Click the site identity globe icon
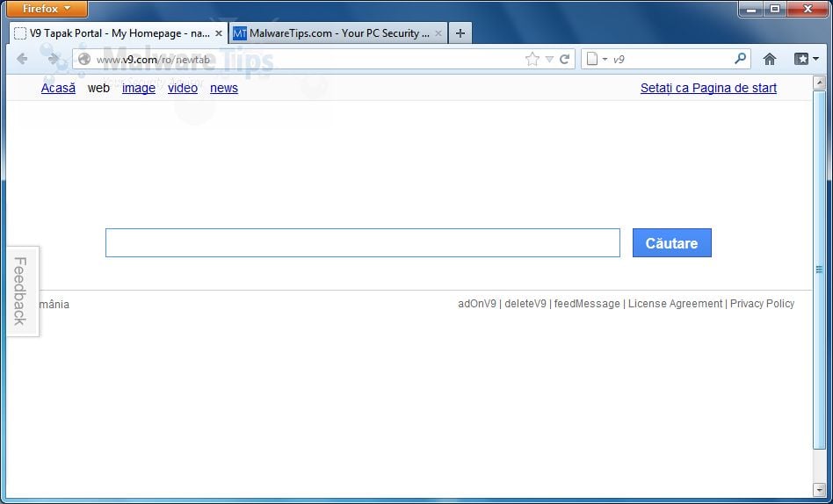833x504 pixels. (84, 59)
